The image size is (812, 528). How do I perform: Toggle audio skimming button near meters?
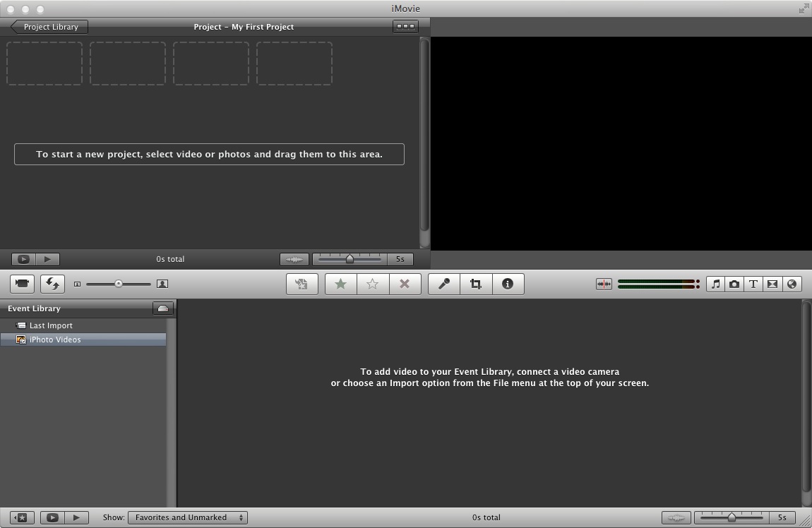click(604, 284)
